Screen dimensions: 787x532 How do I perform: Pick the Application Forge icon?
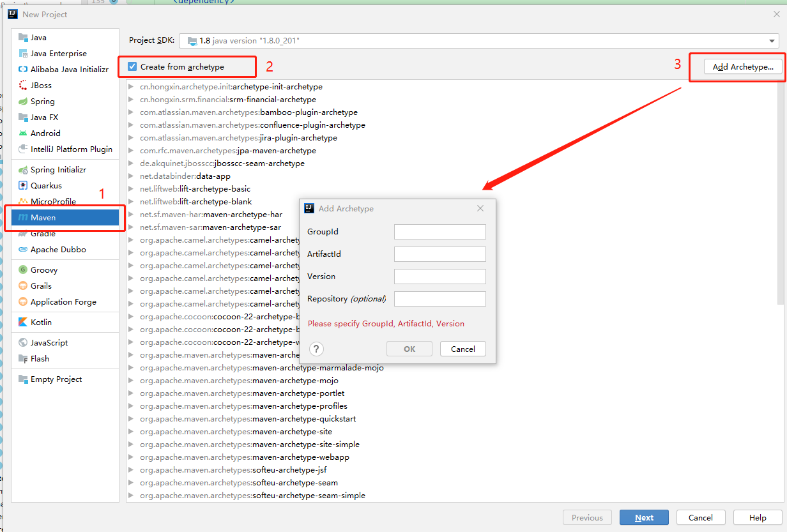pyautogui.click(x=24, y=302)
